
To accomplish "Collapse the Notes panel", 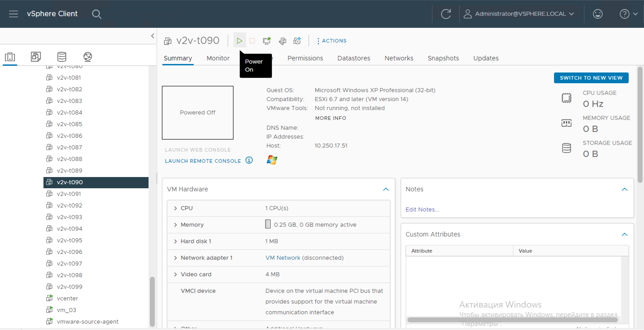I will pos(625,189).
